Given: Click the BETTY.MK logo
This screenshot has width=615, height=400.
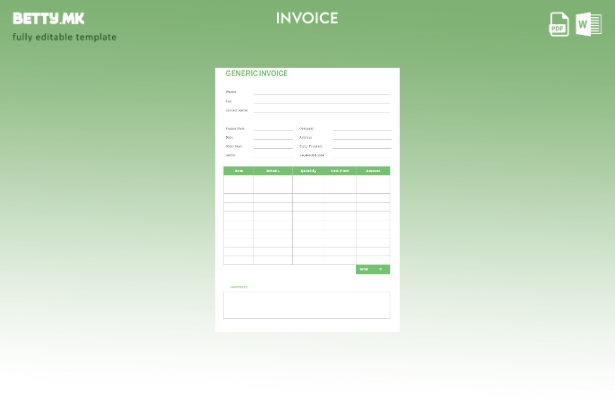Looking at the screenshot, I should pos(48,18).
